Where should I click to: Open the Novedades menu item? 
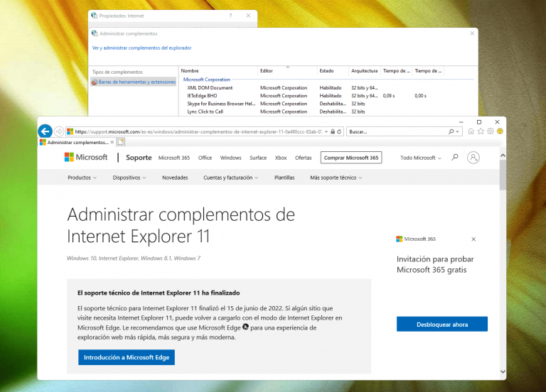175,178
